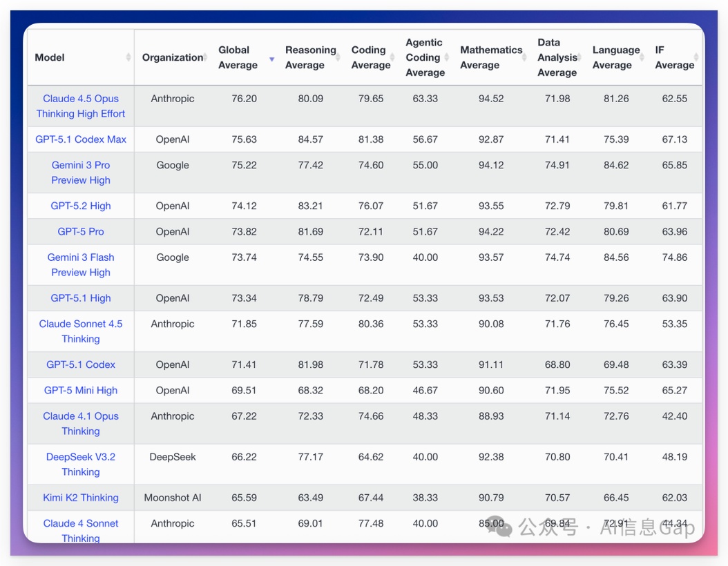Click the Reasoning Average header text
This screenshot has width=728, height=566.
(311, 57)
